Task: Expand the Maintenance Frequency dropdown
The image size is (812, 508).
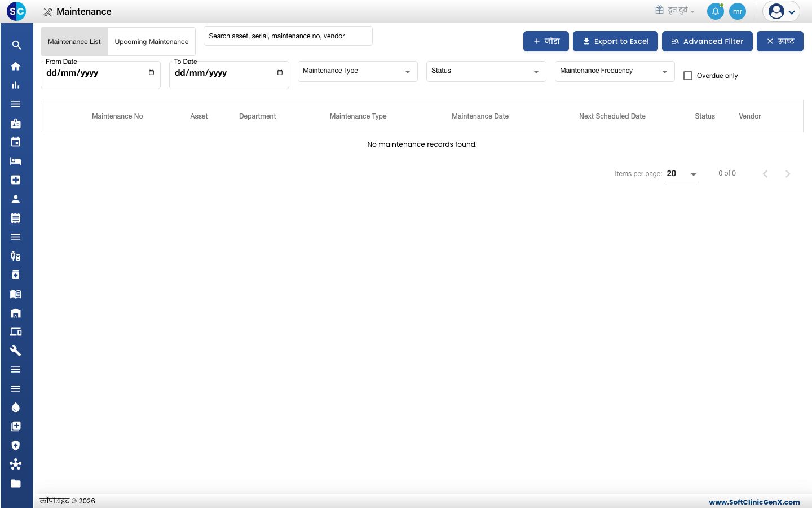Action: 615,71
